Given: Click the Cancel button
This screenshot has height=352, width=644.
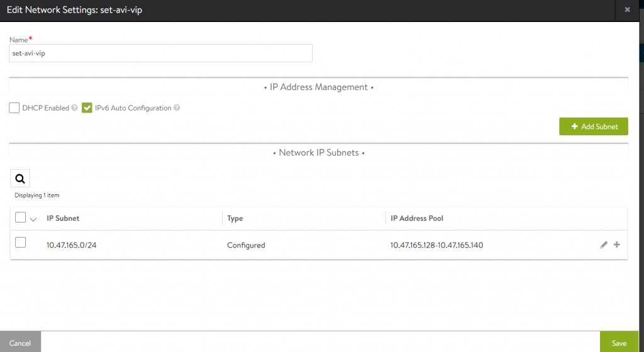Looking at the screenshot, I should [x=20, y=343].
